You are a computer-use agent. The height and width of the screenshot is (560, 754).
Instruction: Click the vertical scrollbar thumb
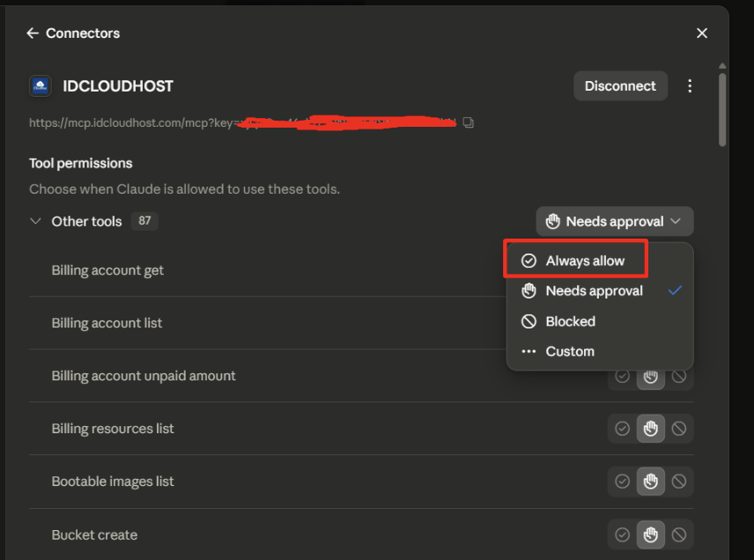(722, 108)
